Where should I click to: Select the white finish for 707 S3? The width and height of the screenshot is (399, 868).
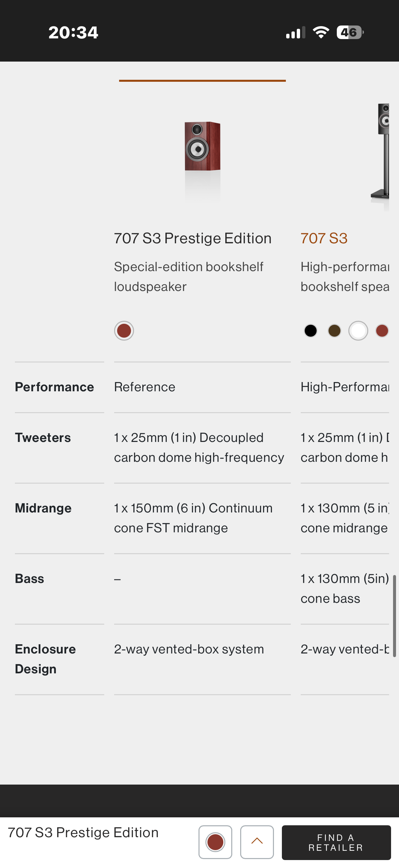pyautogui.click(x=358, y=331)
